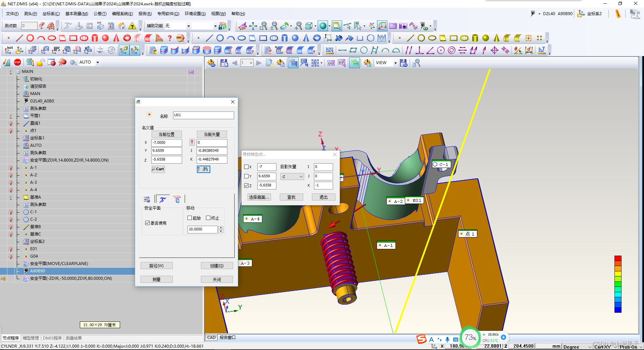Click the green segment of color scale
The image size is (644, 350).
tap(618, 284)
